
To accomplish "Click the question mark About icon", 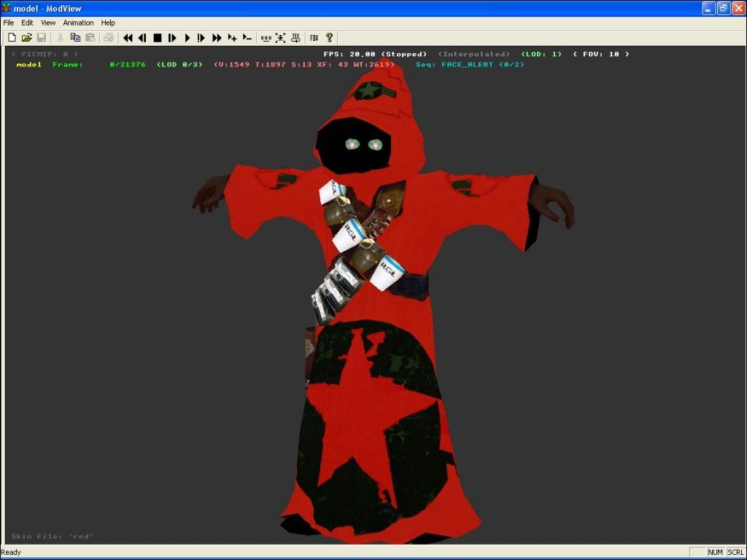I will click(329, 38).
